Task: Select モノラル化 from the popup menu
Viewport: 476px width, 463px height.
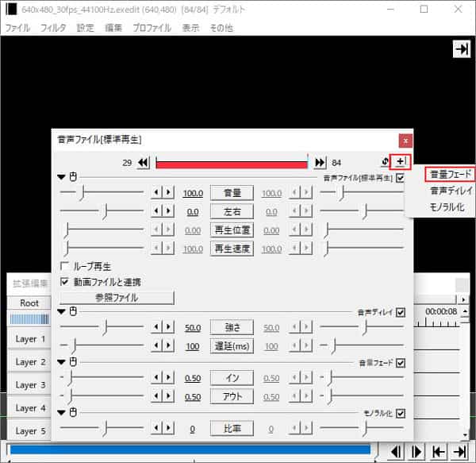Action: click(x=447, y=207)
